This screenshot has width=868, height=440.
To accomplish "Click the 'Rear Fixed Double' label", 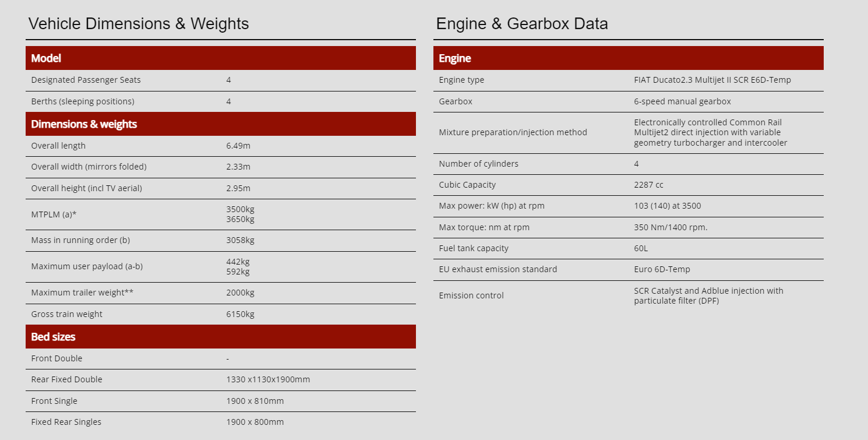I will [66, 379].
